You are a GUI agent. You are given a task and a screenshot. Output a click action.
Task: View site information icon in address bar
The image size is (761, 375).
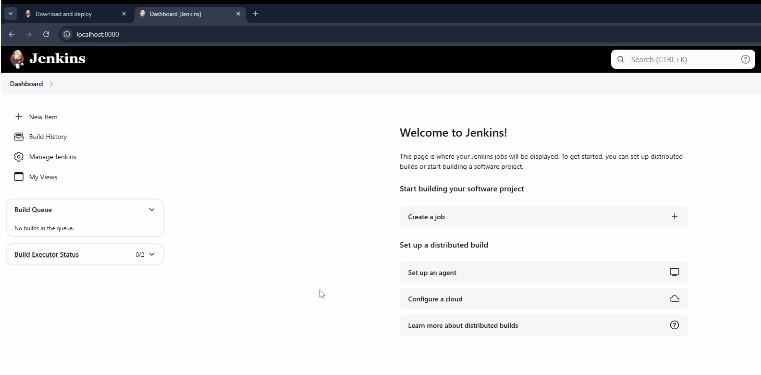click(x=67, y=34)
